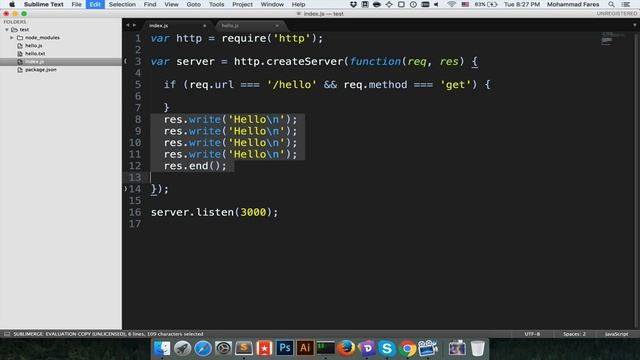640x360 pixels.
Task: Fold the code at line 3 arrow
Action: click(125, 61)
